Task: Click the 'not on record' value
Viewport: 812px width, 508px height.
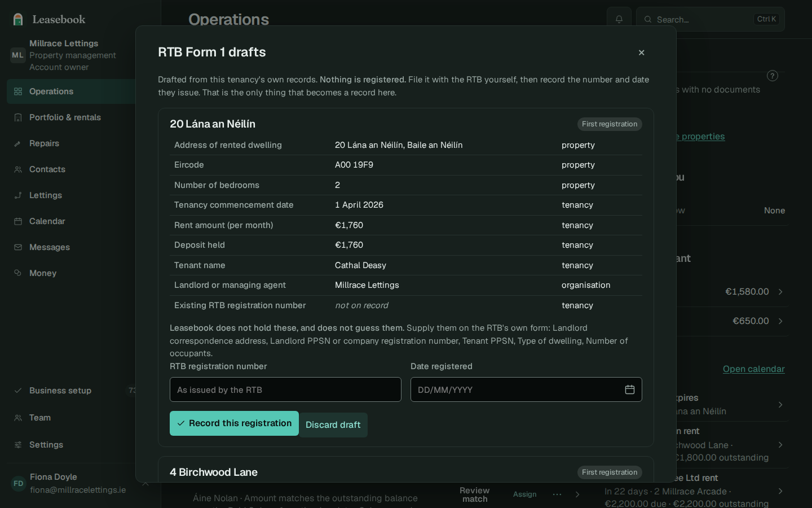Action: point(361,305)
